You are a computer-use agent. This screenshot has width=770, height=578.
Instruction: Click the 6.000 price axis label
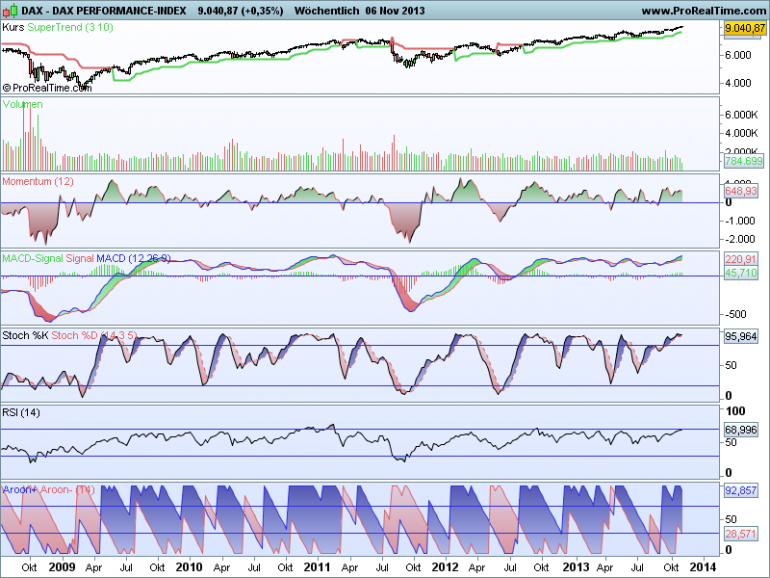point(738,55)
